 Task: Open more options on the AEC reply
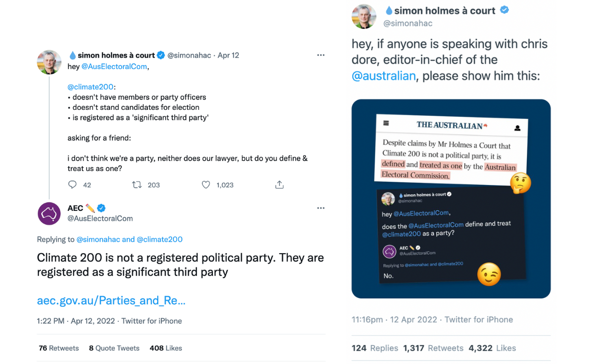coord(321,208)
